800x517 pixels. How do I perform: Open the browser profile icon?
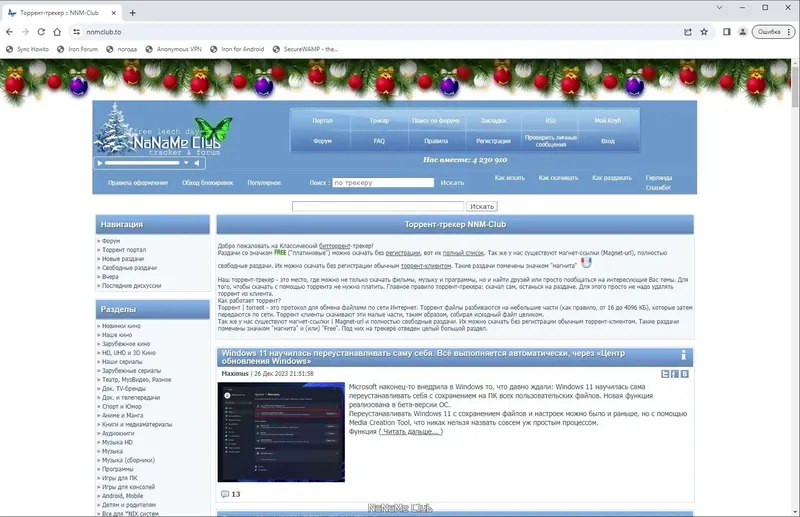click(742, 32)
